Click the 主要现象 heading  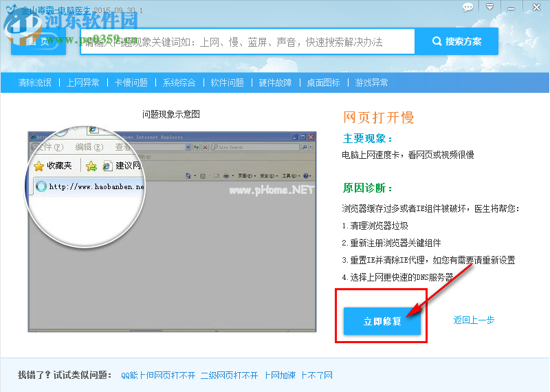click(367, 139)
